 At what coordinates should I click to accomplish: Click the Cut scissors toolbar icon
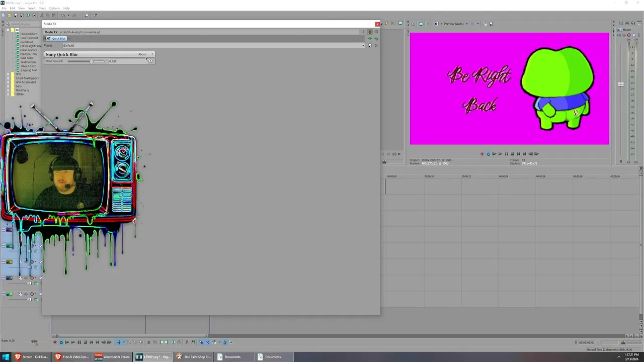[42, 15]
